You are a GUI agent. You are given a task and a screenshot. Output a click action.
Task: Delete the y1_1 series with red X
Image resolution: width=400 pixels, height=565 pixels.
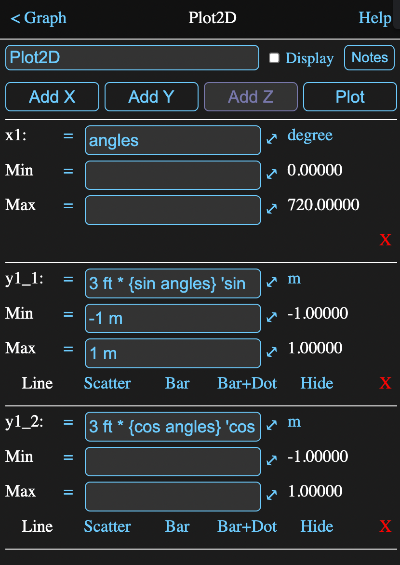[385, 383]
